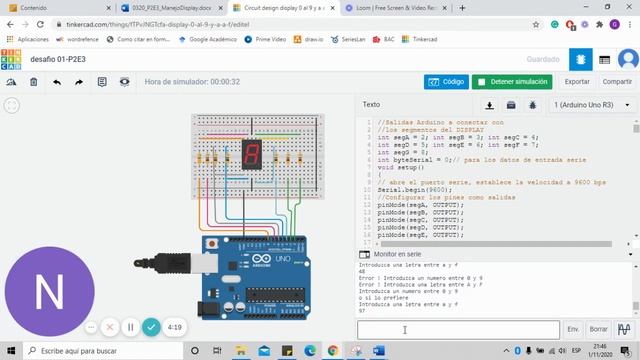Open Word from the taskbar

click(379, 351)
